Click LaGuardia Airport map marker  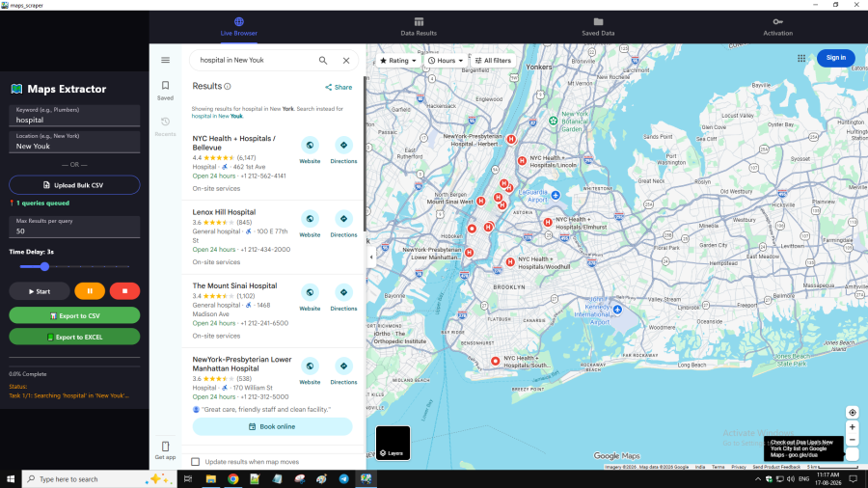(556, 195)
